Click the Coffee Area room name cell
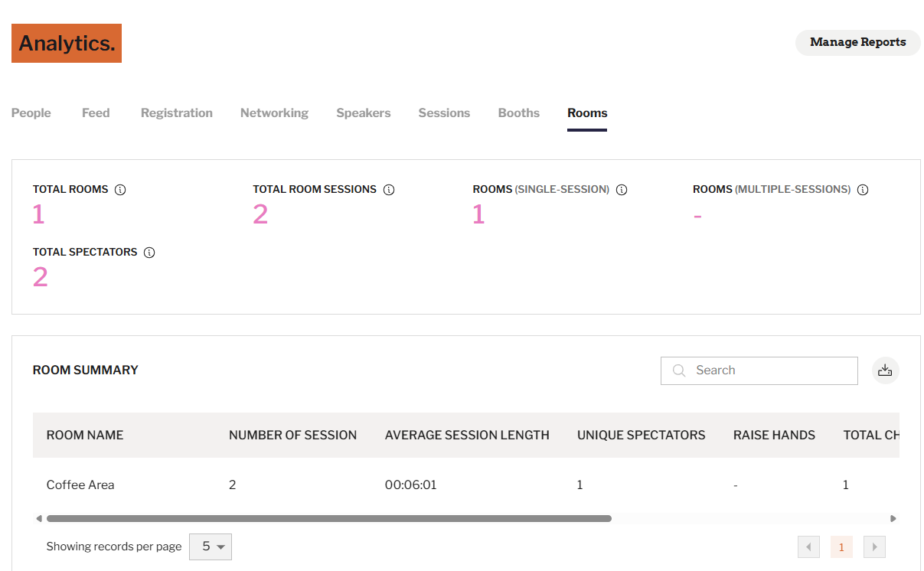 click(80, 485)
